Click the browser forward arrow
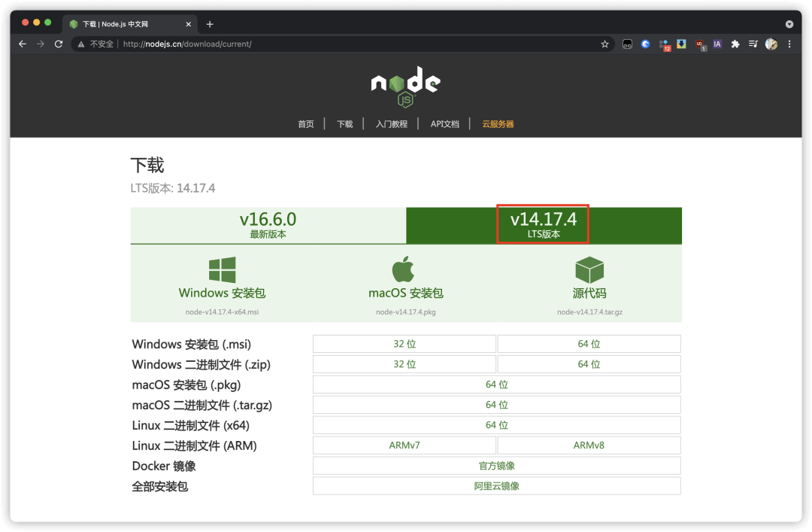Image resolution: width=812 pixels, height=532 pixels. coord(41,44)
